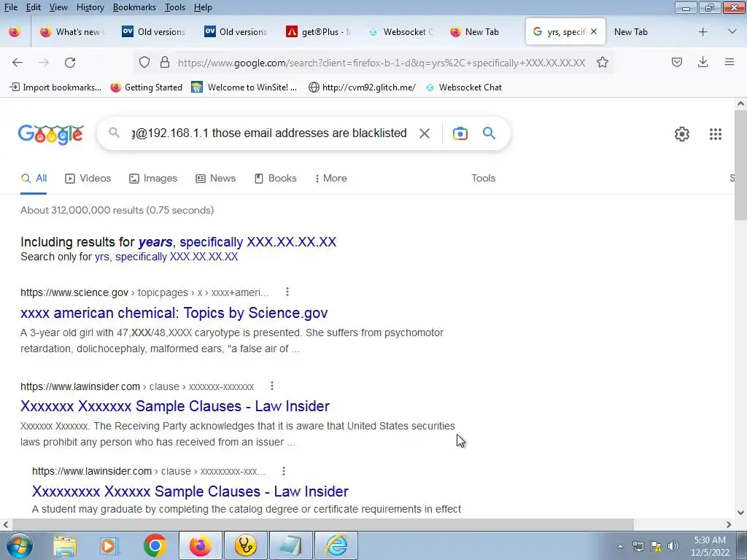
Task: Open volume control in system tray
Action: [673, 546]
